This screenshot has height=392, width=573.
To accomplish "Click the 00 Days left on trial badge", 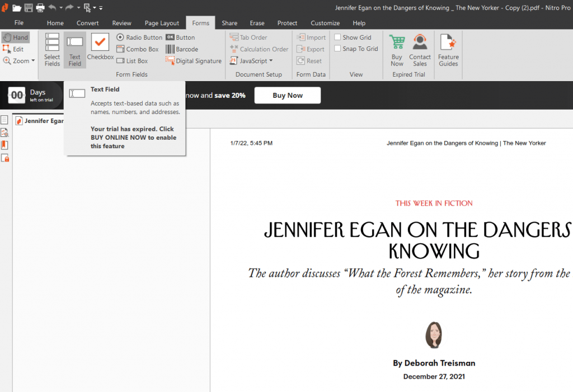I will (32, 95).
